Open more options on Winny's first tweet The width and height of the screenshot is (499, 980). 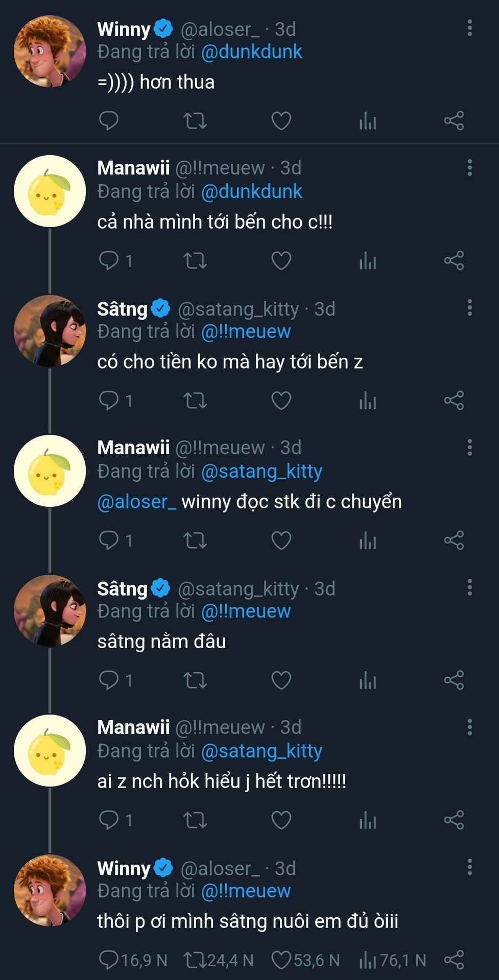469,28
